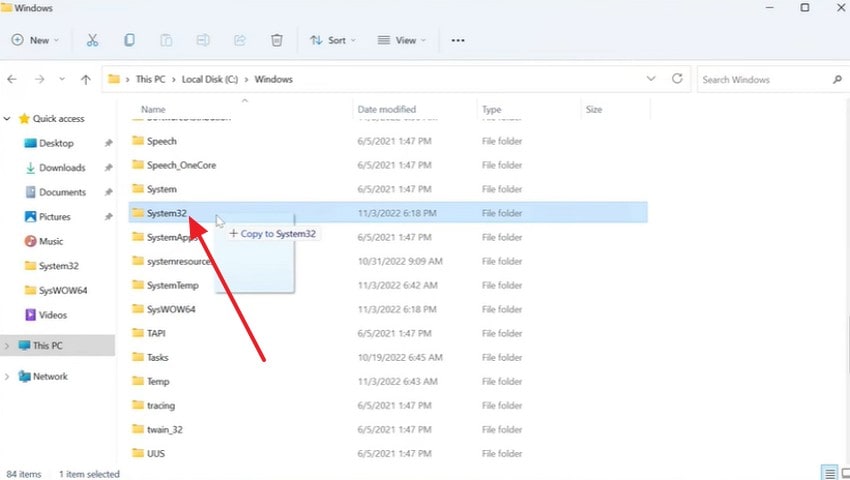The image size is (850, 480).
Task: Open recent locations dropdown chevron
Action: (x=62, y=79)
